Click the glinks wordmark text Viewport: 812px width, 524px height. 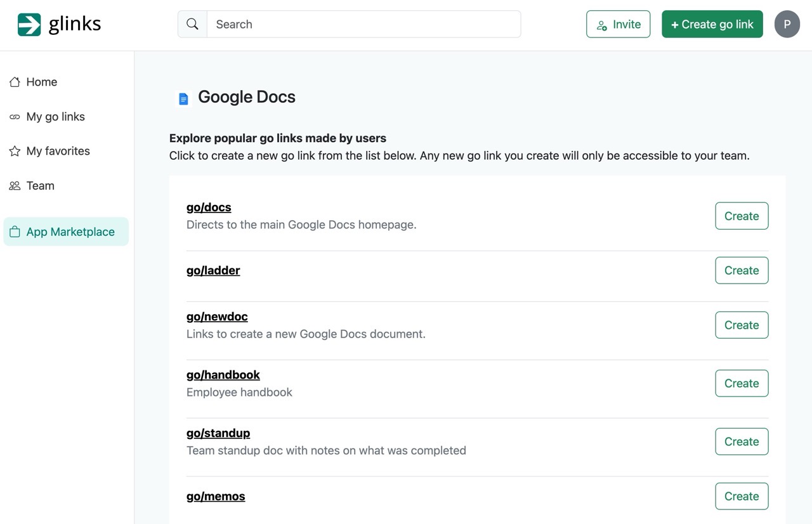click(x=75, y=24)
